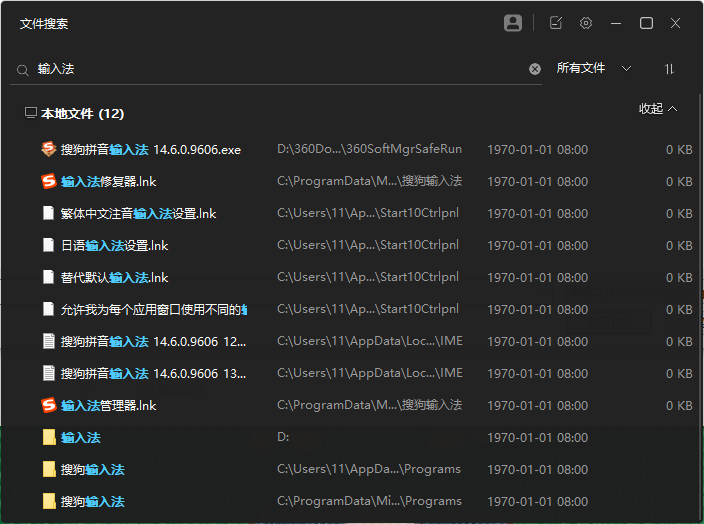Viewport: 704px width, 524px height.
Task: Collapse the local files list with 收起
Action: pyautogui.click(x=658, y=109)
